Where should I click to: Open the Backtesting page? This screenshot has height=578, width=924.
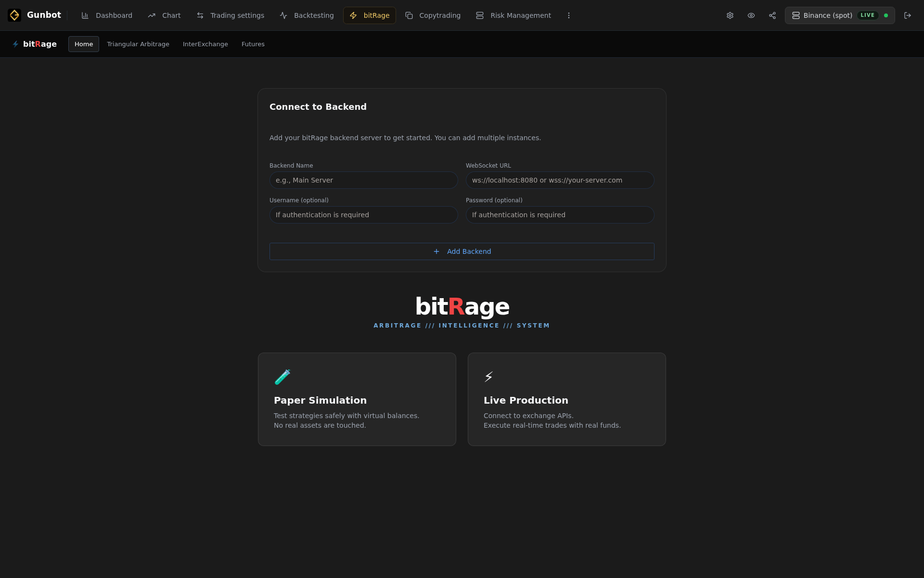pyautogui.click(x=307, y=15)
